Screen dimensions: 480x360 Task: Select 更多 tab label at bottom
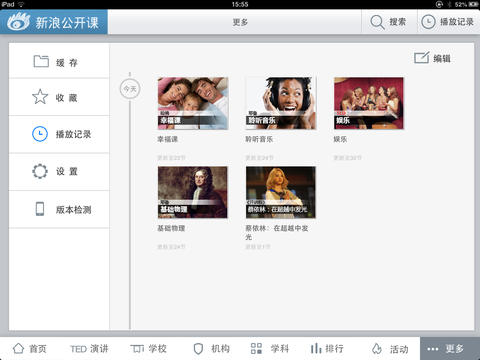455,349
